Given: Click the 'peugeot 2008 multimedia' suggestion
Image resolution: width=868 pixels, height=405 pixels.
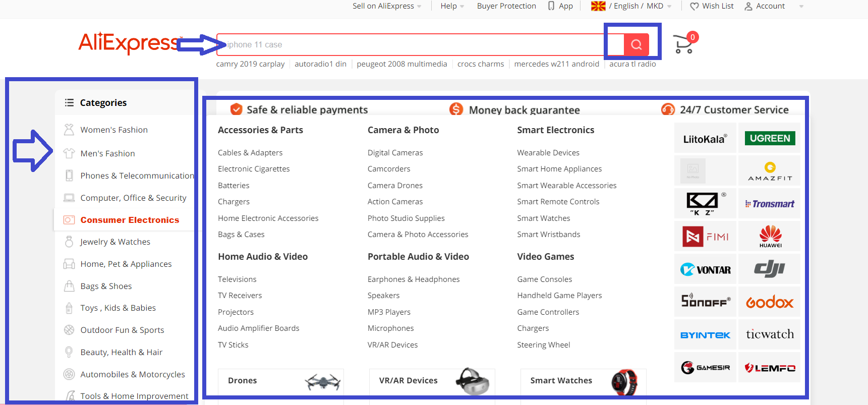Looking at the screenshot, I should tap(402, 64).
